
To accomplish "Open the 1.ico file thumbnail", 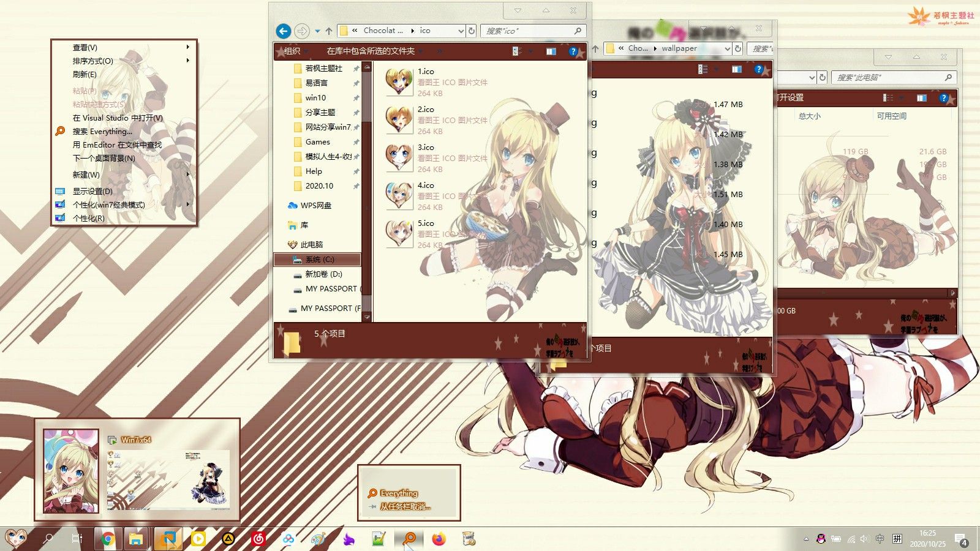I will [x=399, y=82].
